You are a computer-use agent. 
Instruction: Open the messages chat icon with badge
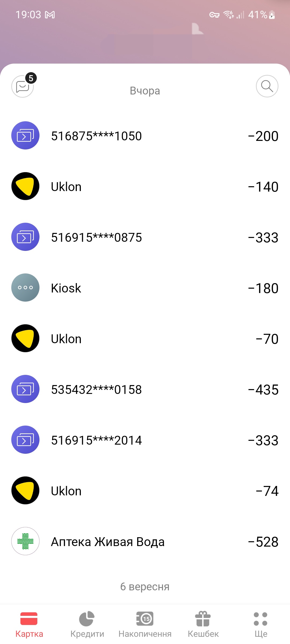(x=23, y=86)
